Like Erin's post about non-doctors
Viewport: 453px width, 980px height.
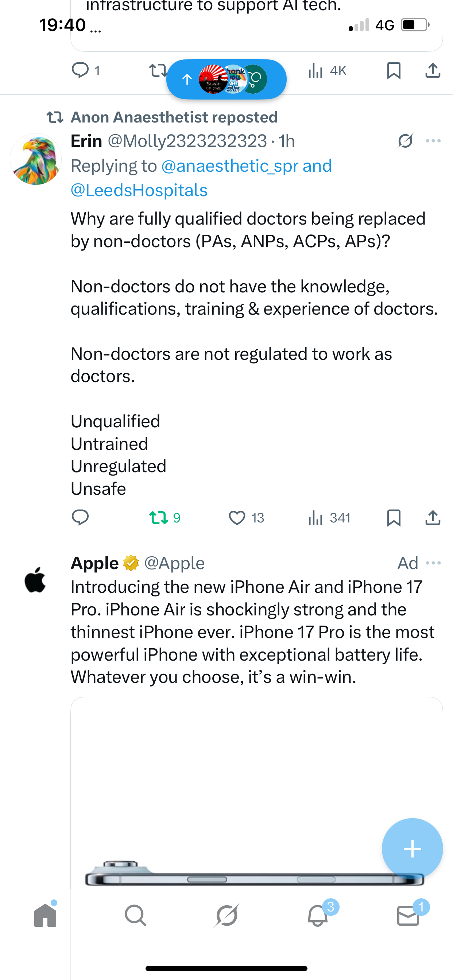click(x=237, y=517)
